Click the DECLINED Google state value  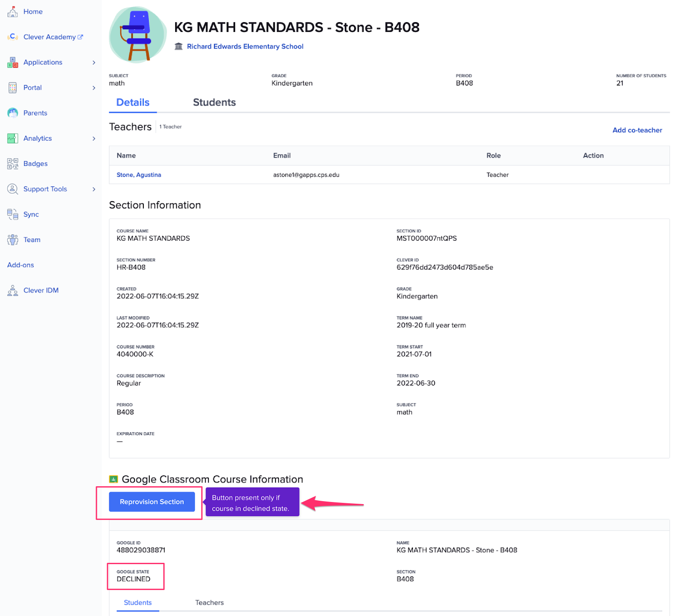click(134, 579)
